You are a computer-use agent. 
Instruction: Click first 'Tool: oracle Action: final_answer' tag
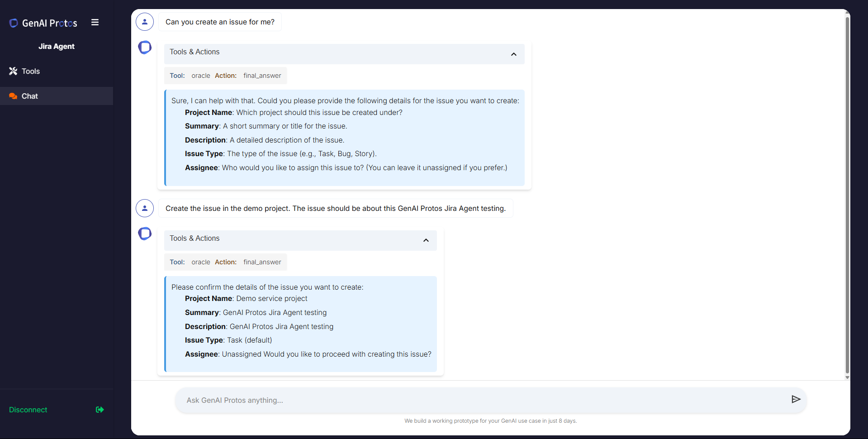coord(225,76)
